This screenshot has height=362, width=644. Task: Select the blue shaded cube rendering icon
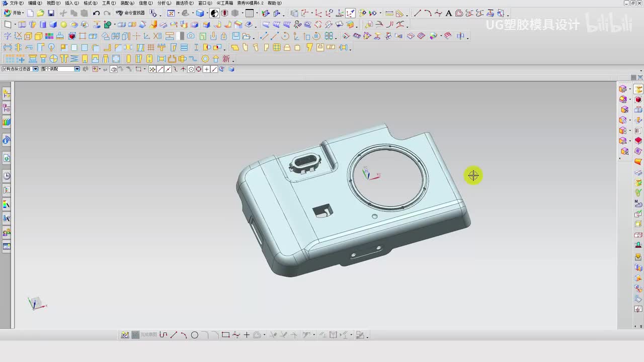point(200,13)
